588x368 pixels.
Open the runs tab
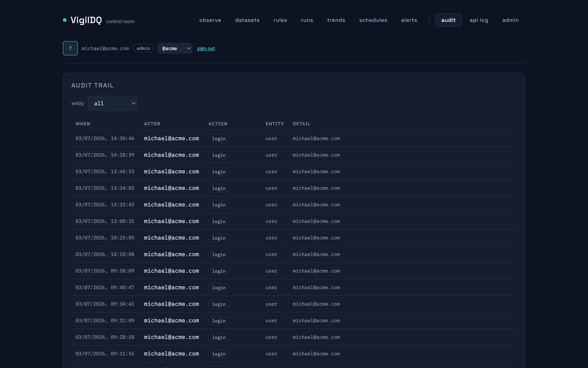[307, 20]
